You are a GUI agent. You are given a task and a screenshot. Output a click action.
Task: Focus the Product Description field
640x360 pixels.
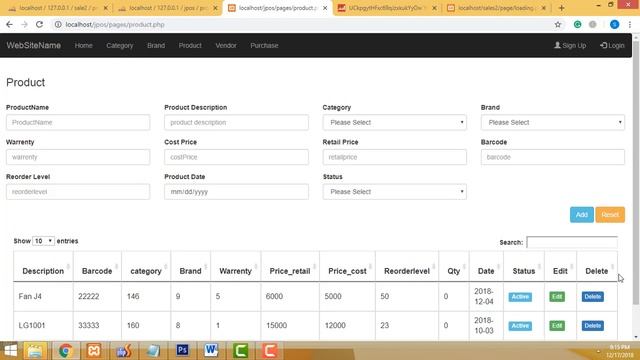236,122
